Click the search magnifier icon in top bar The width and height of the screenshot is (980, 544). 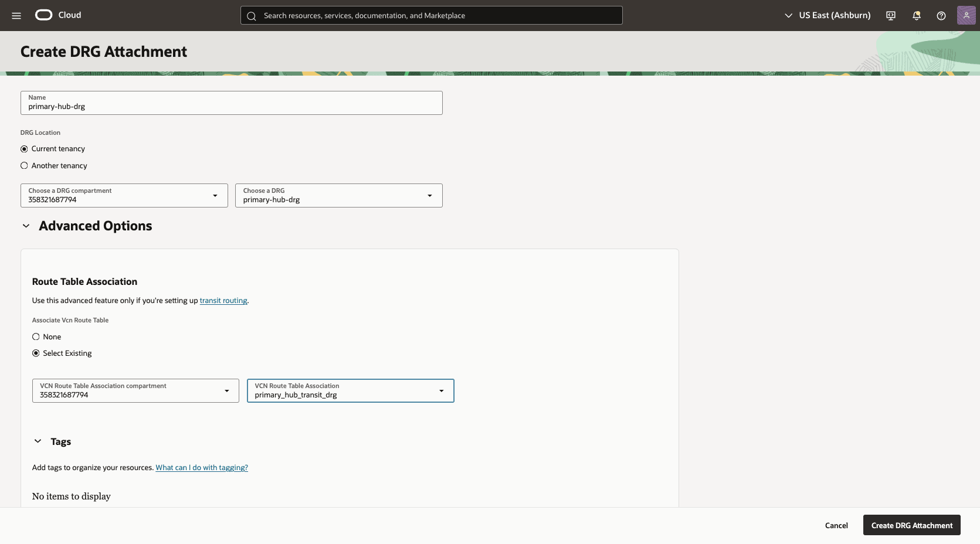252,15
